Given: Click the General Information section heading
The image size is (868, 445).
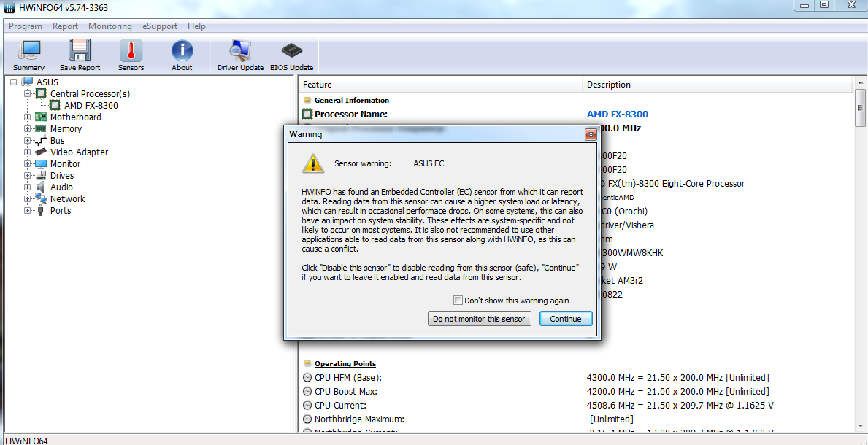Looking at the screenshot, I should point(352,100).
